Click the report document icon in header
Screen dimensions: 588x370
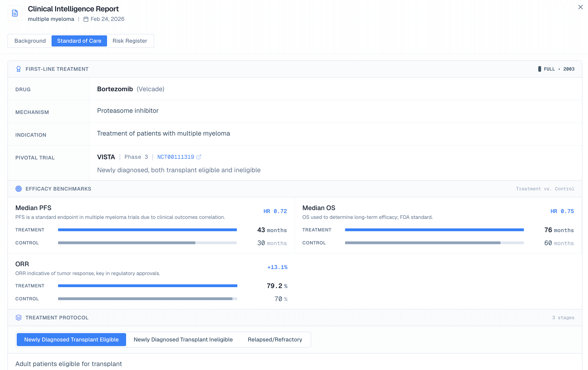coord(15,13)
